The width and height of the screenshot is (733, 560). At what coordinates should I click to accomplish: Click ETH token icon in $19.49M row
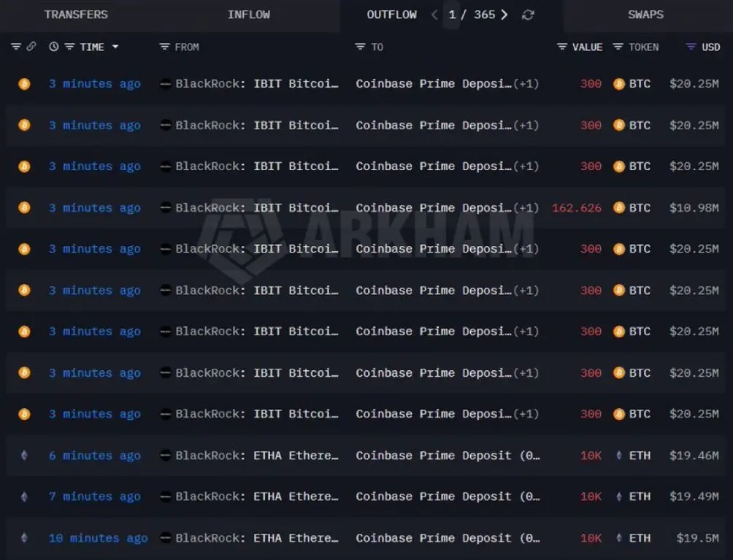pos(619,496)
